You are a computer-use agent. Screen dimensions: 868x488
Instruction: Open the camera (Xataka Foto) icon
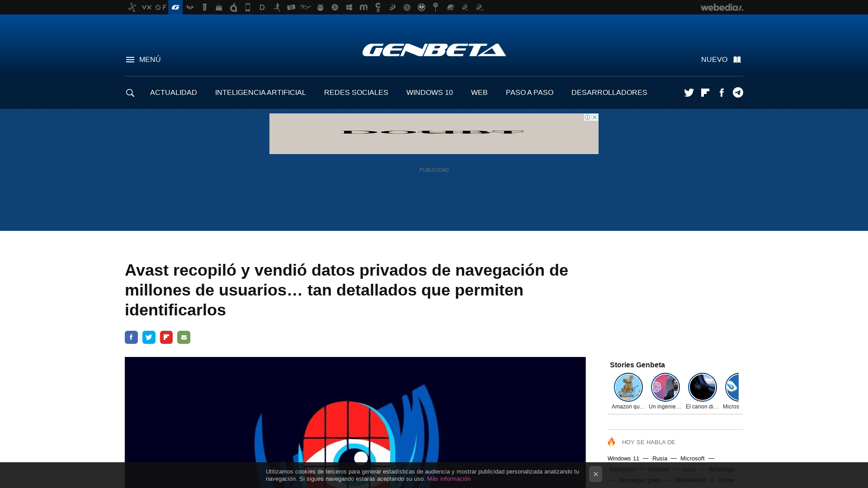291,7
